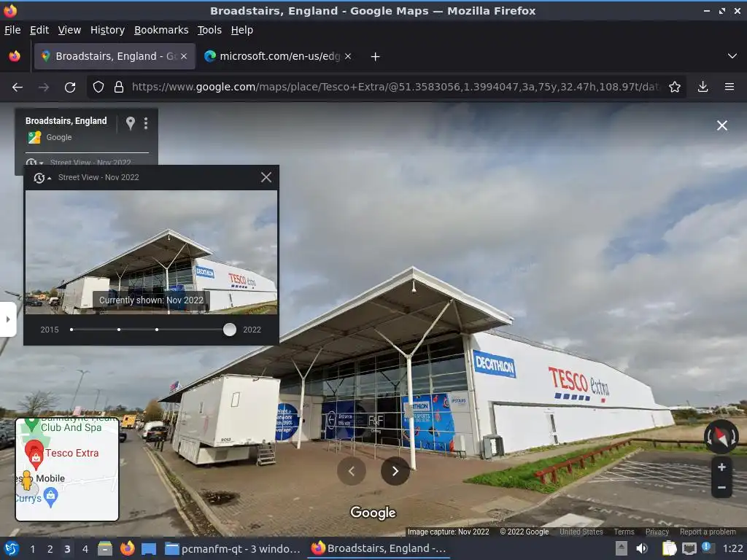Screen dimensions: 747x560
Task: Click the minimap showing Tesco Extra
Action: pos(67,470)
